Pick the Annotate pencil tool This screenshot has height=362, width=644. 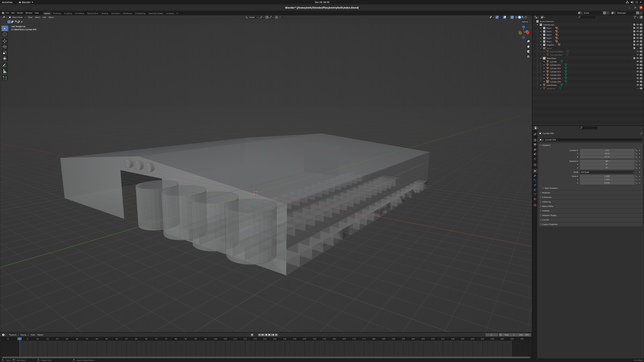(x=5, y=66)
